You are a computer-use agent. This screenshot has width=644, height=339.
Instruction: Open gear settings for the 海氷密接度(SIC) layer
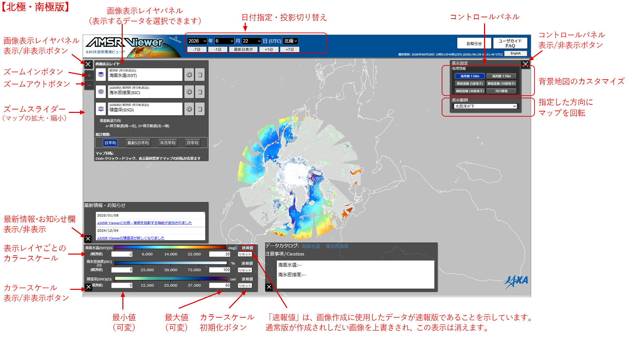tap(189, 92)
